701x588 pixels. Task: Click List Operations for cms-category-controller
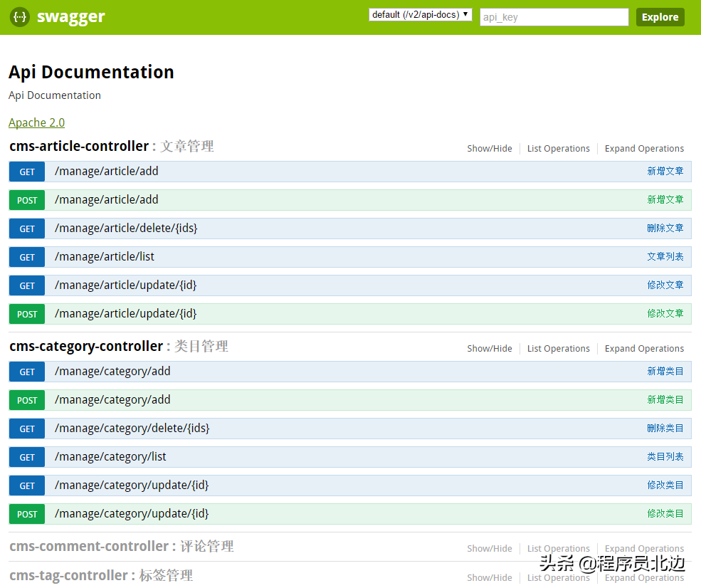point(558,348)
